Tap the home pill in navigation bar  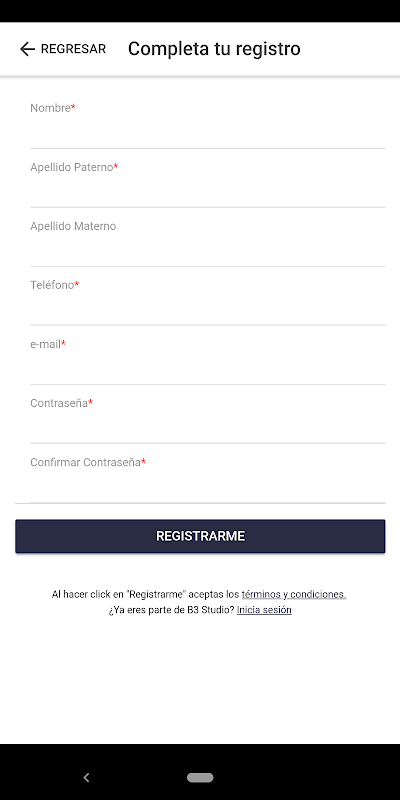tap(200, 778)
